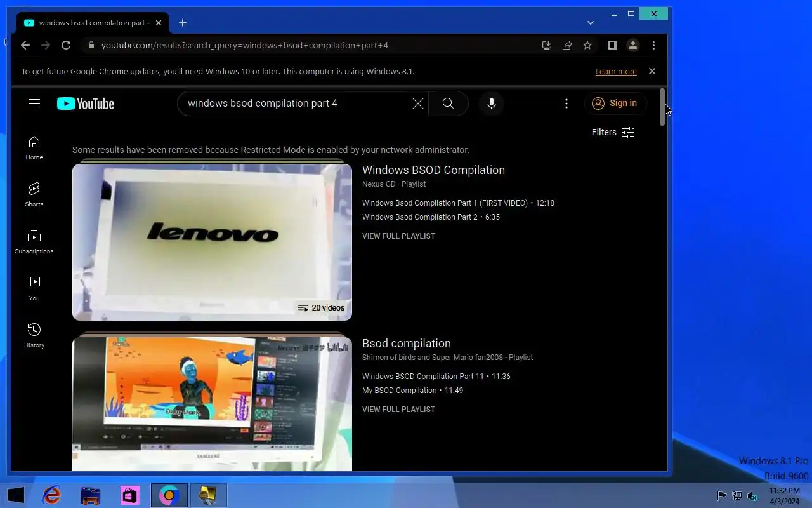Viewport: 812px width, 508px height.
Task: View full playlist for Windows BSOD Compilation
Action: (398, 236)
